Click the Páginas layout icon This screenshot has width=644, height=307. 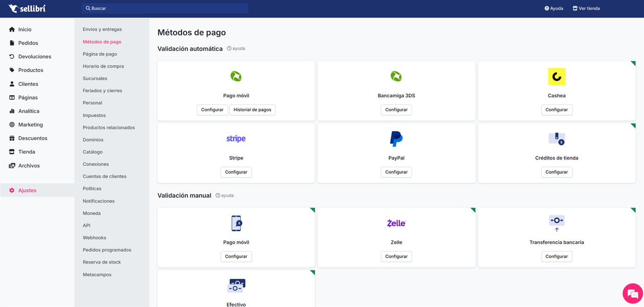coord(12,97)
